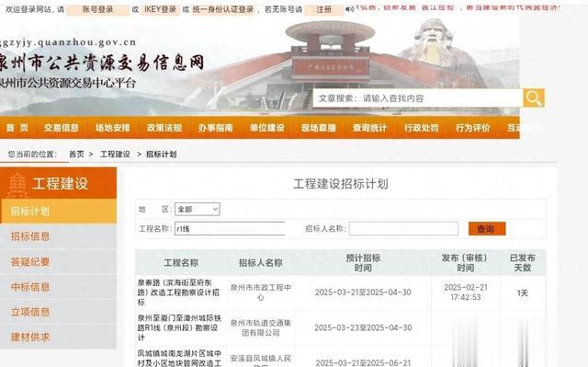Open the 政策法规 navigation menu
The height and width of the screenshot is (367, 588).
164,128
